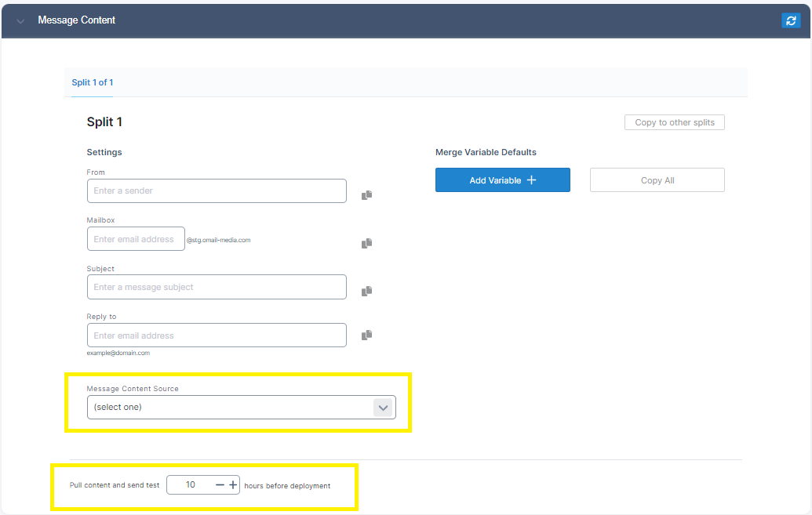This screenshot has width=812, height=515.
Task: Click the hours value field showing 10
Action: pyautogui.click(x=191, y=485)
